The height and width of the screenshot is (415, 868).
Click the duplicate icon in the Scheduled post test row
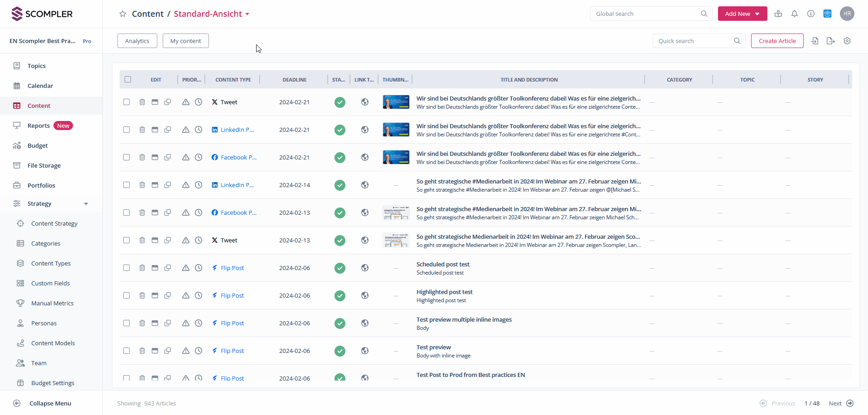coord(168,268)
